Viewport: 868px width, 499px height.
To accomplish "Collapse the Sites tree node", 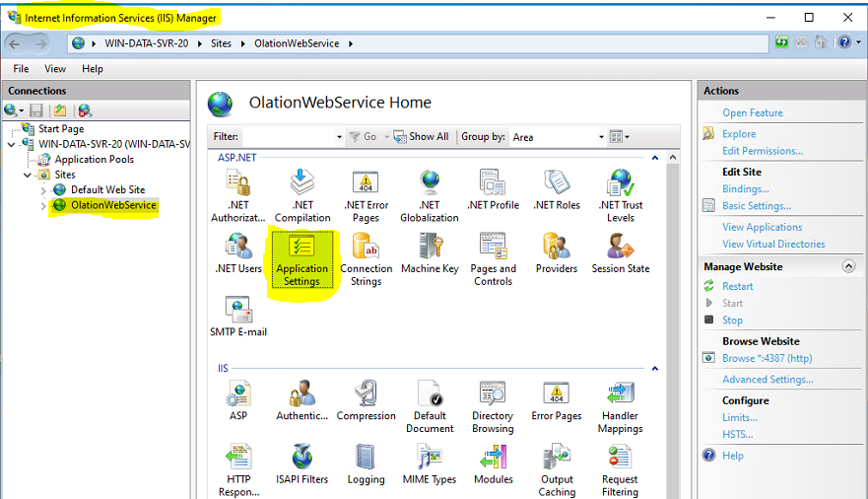I will [28, 175].
